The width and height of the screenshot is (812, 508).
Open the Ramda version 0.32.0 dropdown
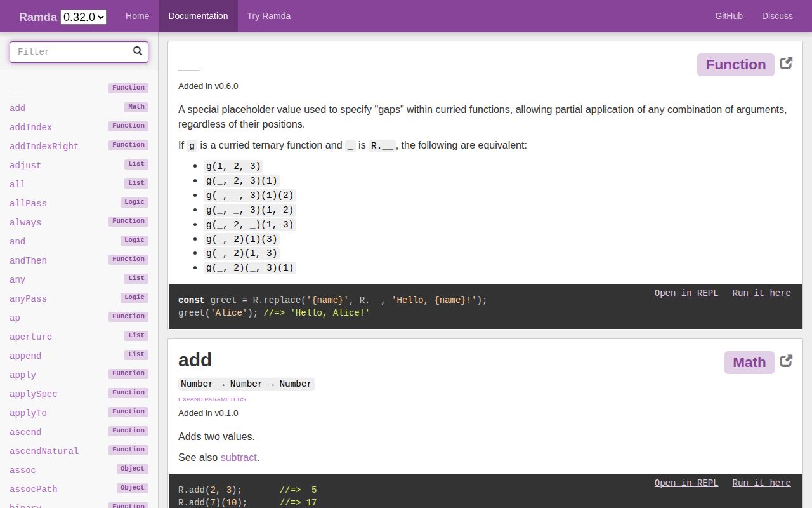(83, 17)
